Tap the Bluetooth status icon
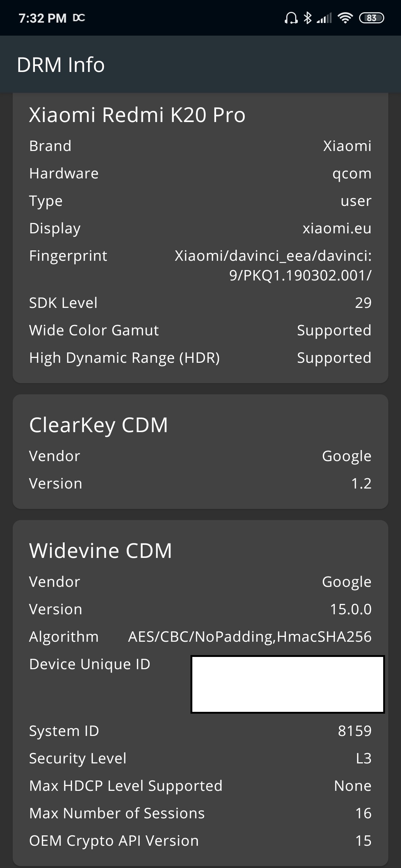This screenshot has height=868, width=401. click(x=308, y=18)
